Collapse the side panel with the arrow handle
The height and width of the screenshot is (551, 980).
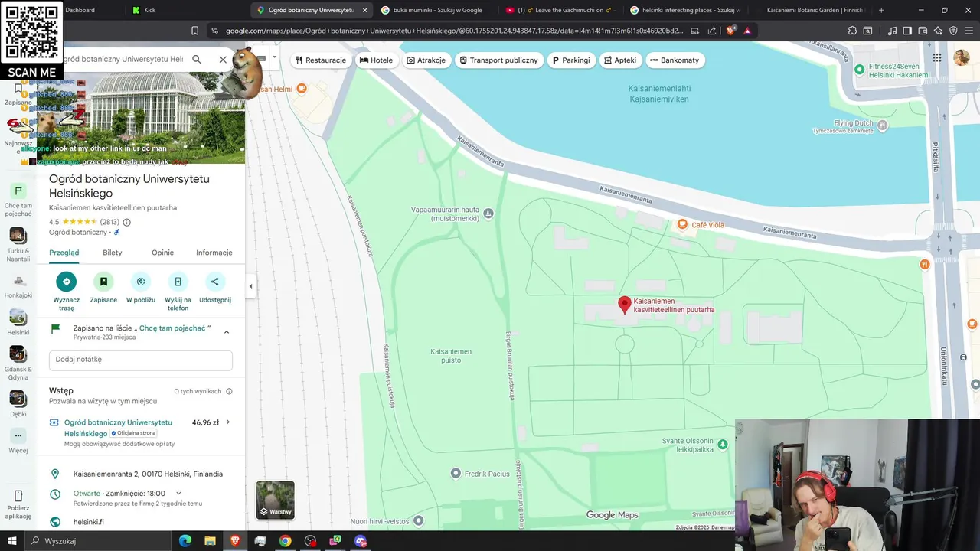(x=250, y=286)
